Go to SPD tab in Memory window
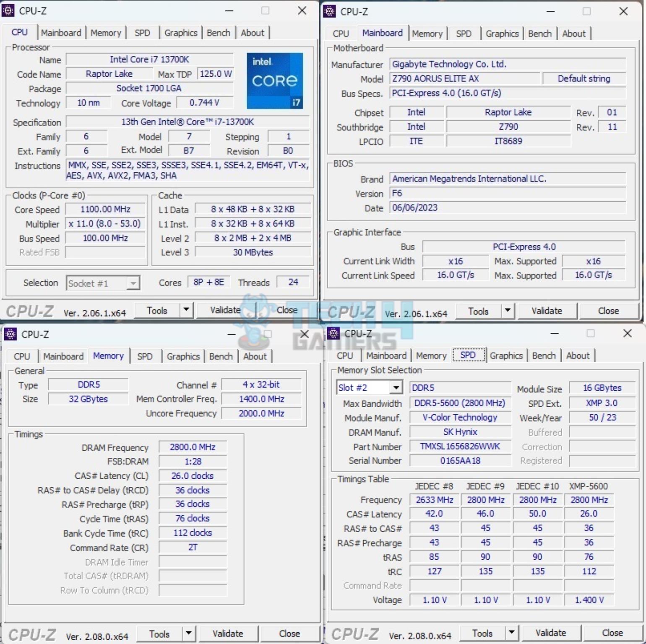Screen dimensions: 646x644 pos(145,356)
